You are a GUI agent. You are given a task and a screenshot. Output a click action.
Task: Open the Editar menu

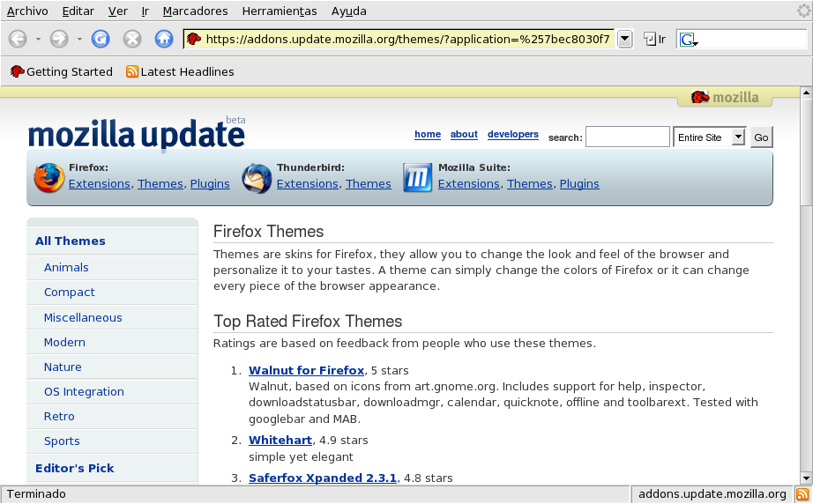(78, 11)
